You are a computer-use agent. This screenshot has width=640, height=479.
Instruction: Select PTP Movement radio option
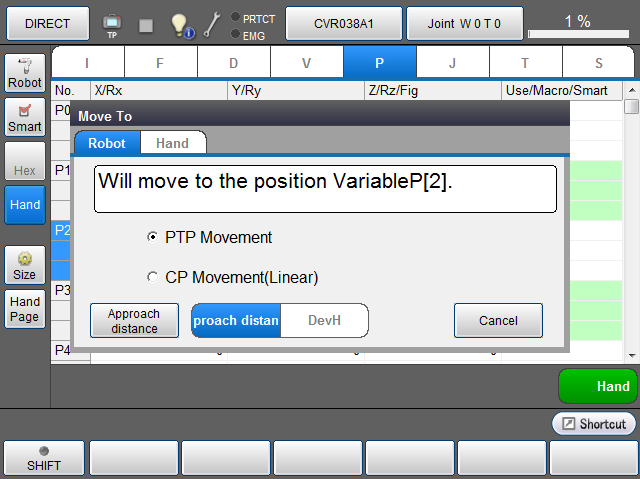pos(152,237)
